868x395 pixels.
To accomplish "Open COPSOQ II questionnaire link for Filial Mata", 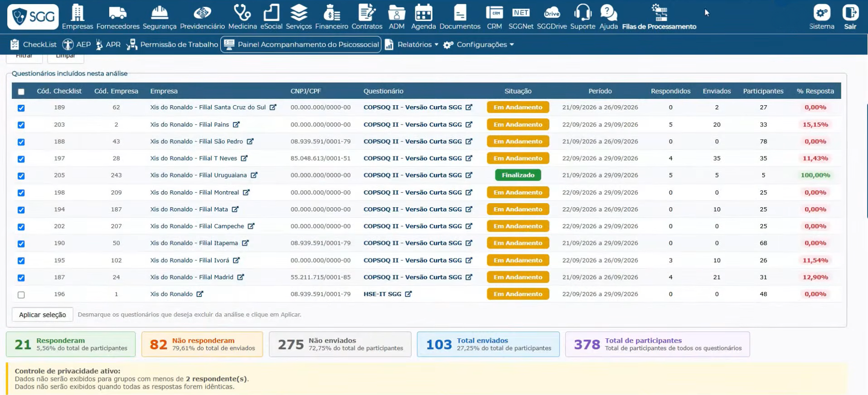I will (412, 209).
